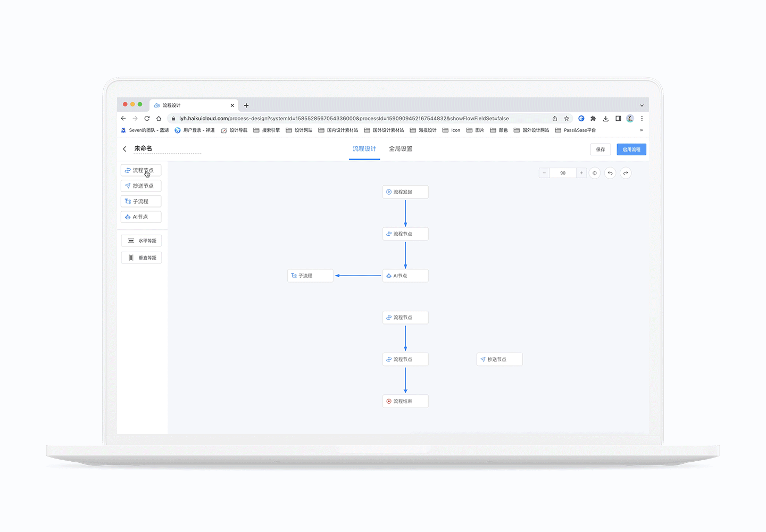Select the 流程发起 start node on canvas

tap(405, 192)
